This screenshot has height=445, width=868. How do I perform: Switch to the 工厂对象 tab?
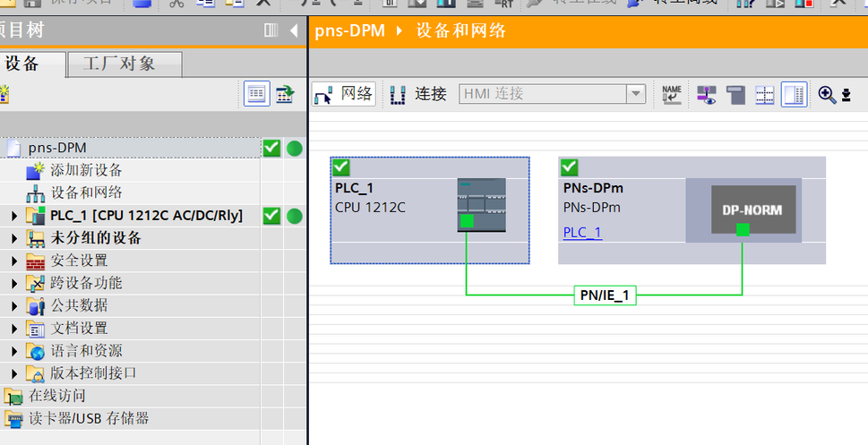(125, 64)
